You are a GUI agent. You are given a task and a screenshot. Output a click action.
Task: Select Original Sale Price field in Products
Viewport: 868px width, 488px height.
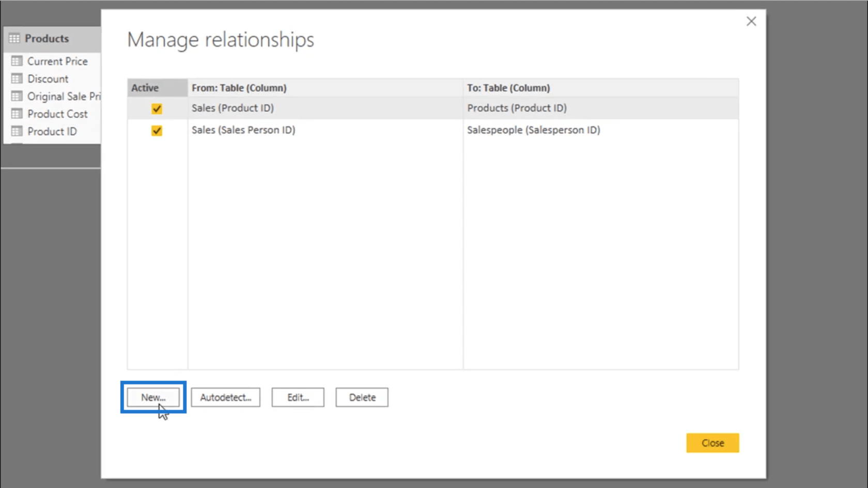coord(64,96)
